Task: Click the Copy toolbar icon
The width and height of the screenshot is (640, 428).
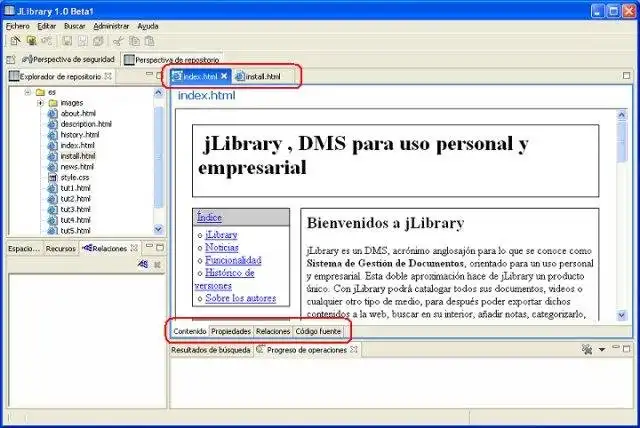Action: 134,41
